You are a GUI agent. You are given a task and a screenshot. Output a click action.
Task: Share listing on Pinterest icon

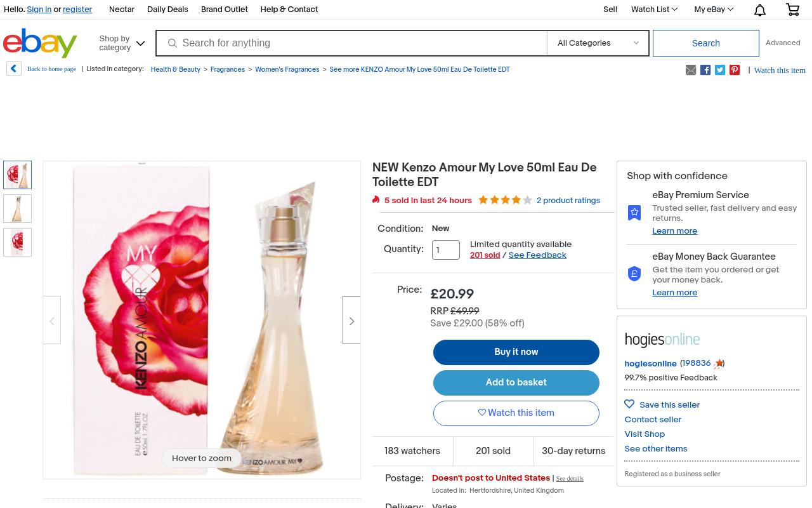tap(735, 70)
